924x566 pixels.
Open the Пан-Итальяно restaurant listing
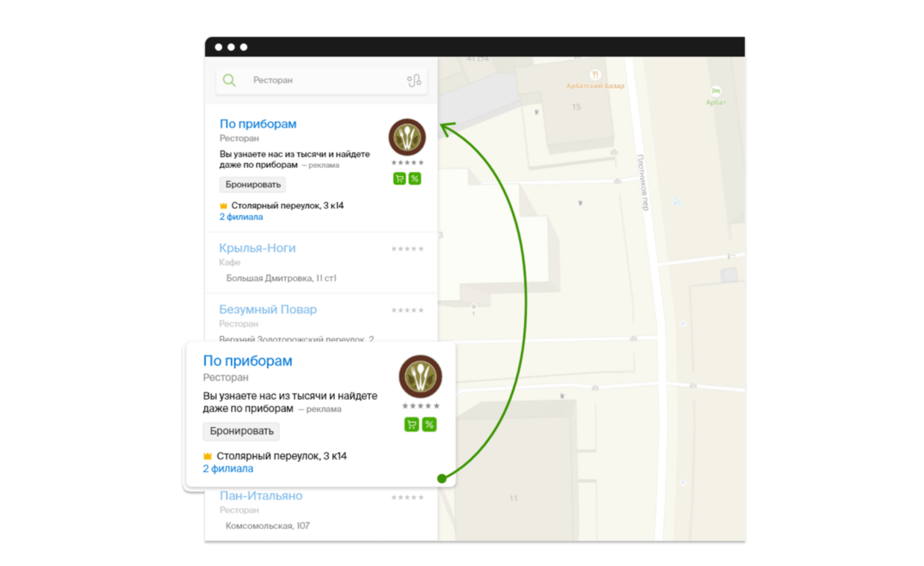tap(261, 496)
